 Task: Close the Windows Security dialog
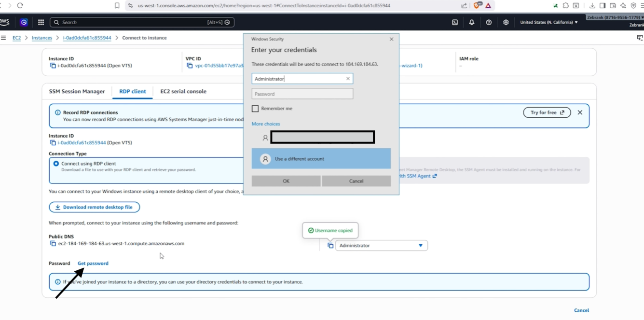click(391, 39)
